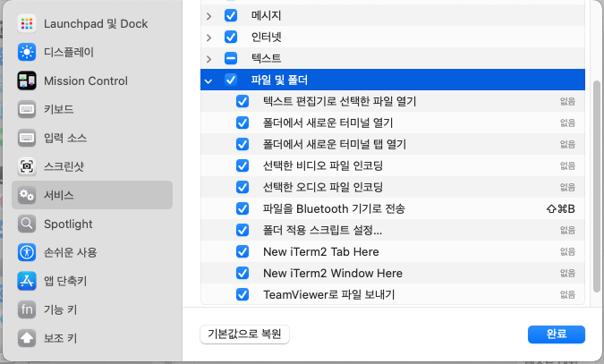Click the 손쉬운 사용 accessibility icon
This screenshot has height=364, width=604.
coord(27,252)
